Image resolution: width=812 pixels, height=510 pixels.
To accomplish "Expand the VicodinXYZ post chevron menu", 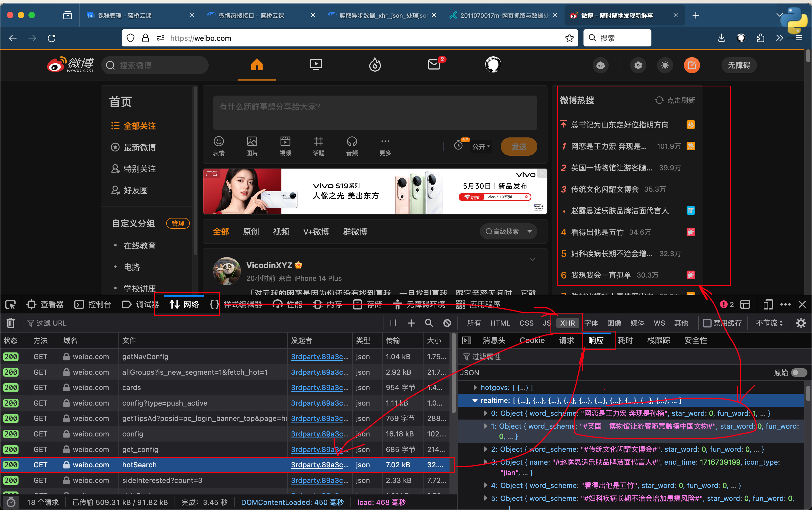I will [532, 259].
